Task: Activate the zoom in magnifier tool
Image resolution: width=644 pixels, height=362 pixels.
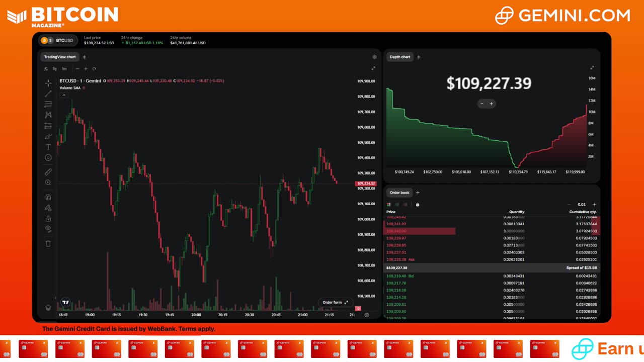Action: pyautogui.click(x=48, y=183)
